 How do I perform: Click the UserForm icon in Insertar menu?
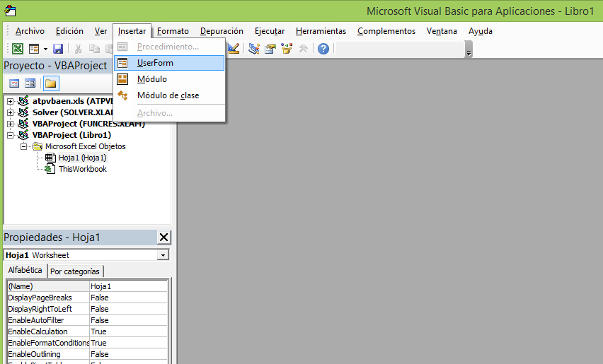pos(122,63)
